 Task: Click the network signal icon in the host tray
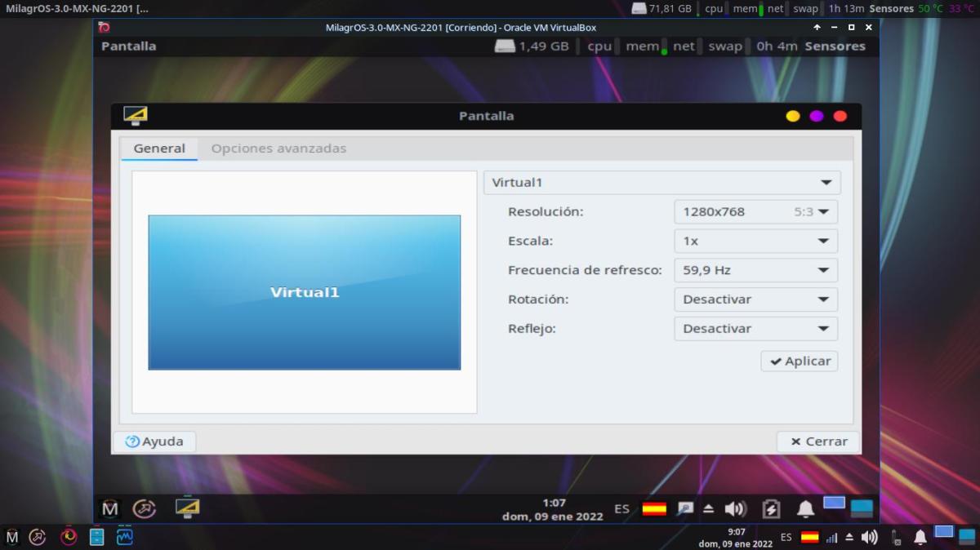click(832, 537)
